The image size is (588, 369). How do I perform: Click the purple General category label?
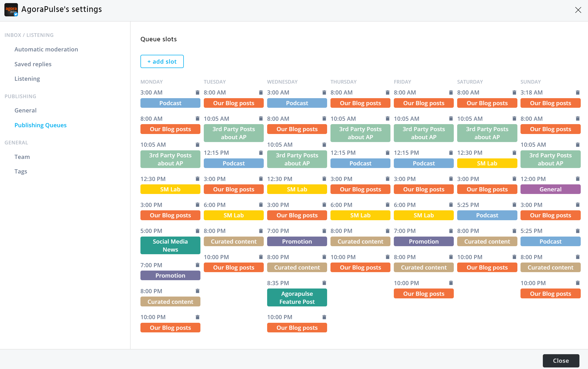click(x=550, y=189)
